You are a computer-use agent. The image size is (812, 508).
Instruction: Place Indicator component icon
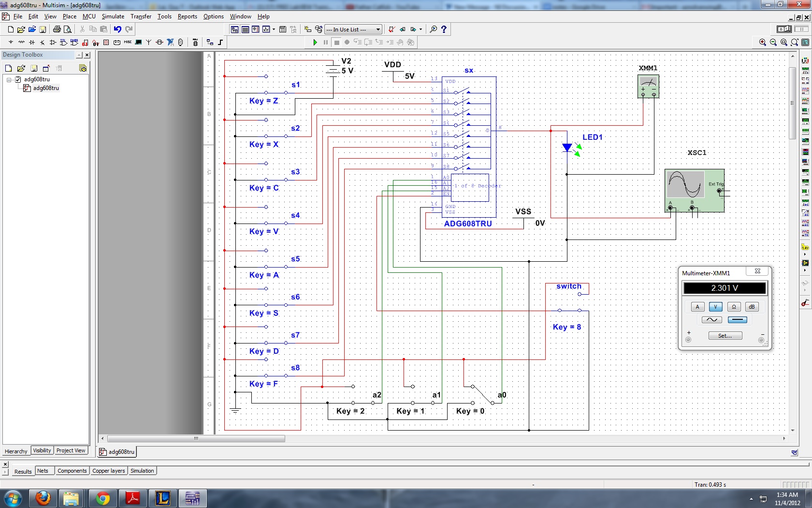pos(106,43)
